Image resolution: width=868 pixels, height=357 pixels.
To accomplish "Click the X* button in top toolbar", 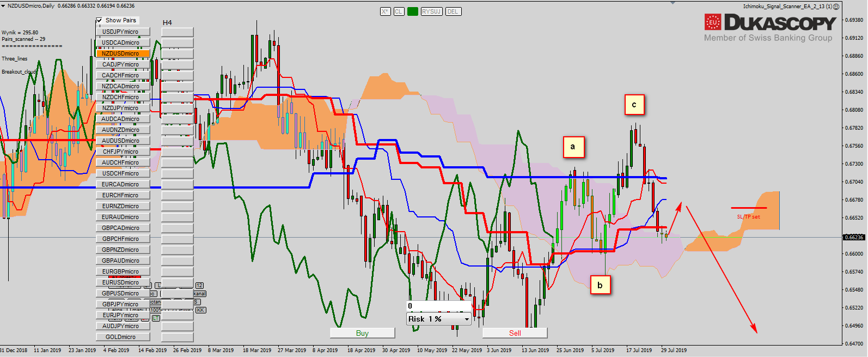I will point(385,11).
